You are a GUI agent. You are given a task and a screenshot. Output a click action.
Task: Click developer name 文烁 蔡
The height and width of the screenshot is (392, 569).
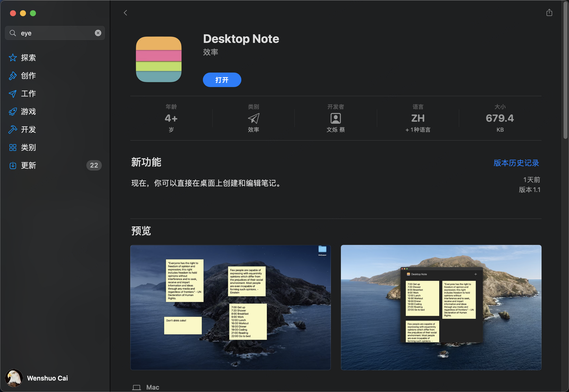pyautogui.click(x=336, y=130)
